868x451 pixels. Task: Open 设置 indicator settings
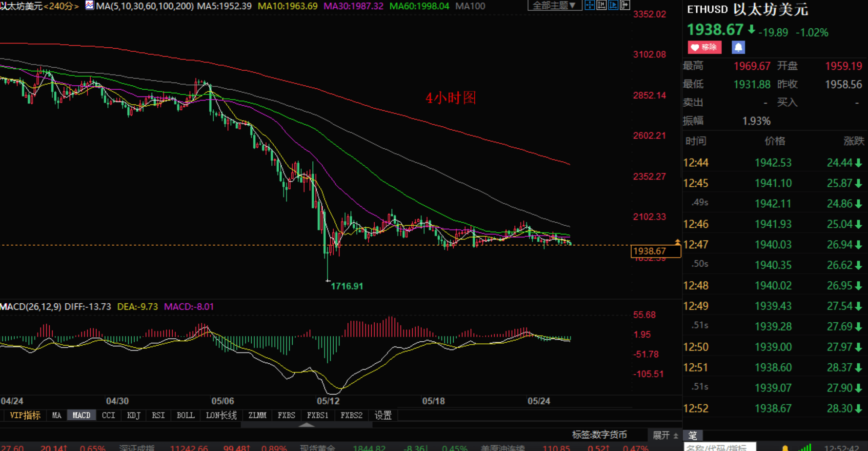[x=383, y=415]
